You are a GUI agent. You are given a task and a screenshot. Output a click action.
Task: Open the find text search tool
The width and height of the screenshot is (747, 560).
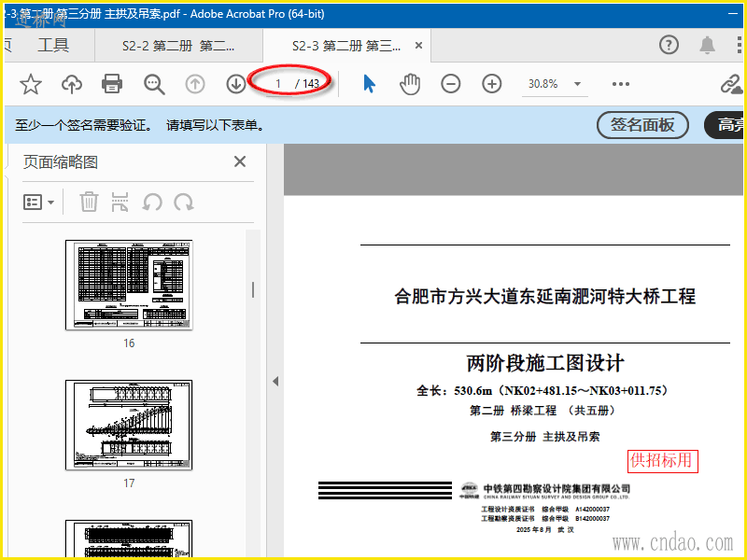pyautogui.click(x=154, y=84)
